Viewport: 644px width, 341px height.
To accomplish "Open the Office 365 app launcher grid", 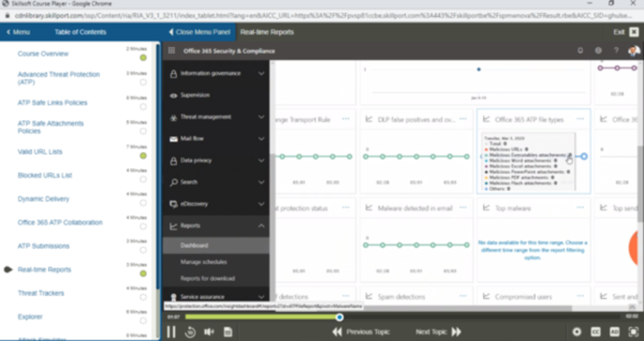I will 171,51.
